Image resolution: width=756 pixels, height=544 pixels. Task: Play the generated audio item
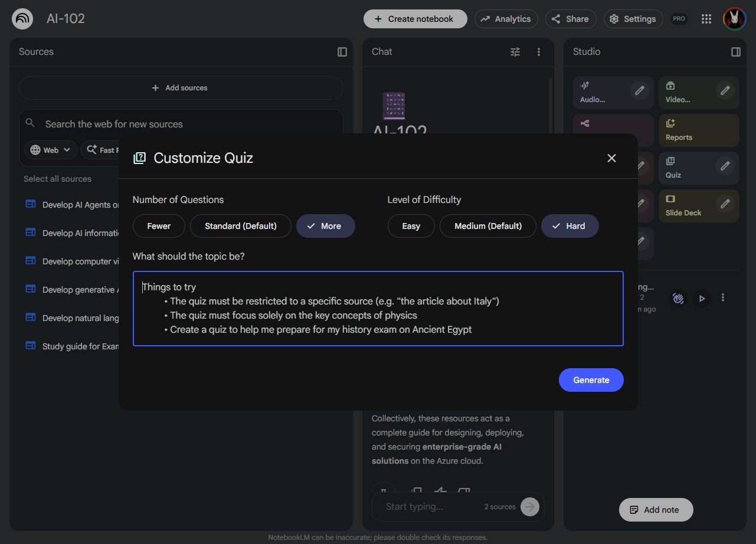point(702,299)
